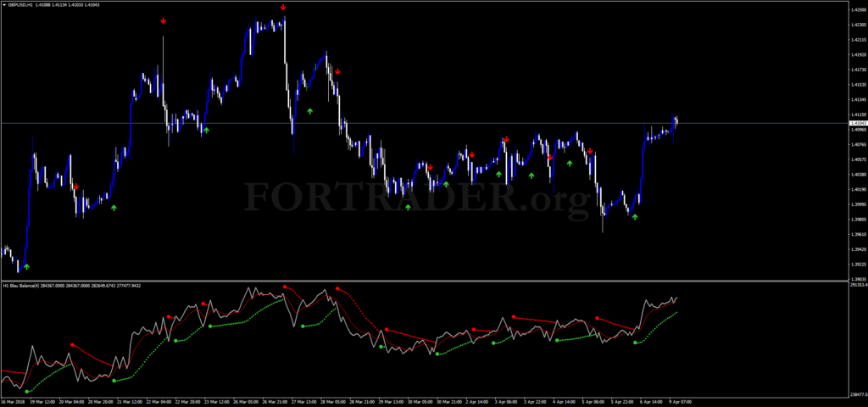The image size is (868, 407).
Task: Click the 1.42500 price axis label
Action: [859, 9]
